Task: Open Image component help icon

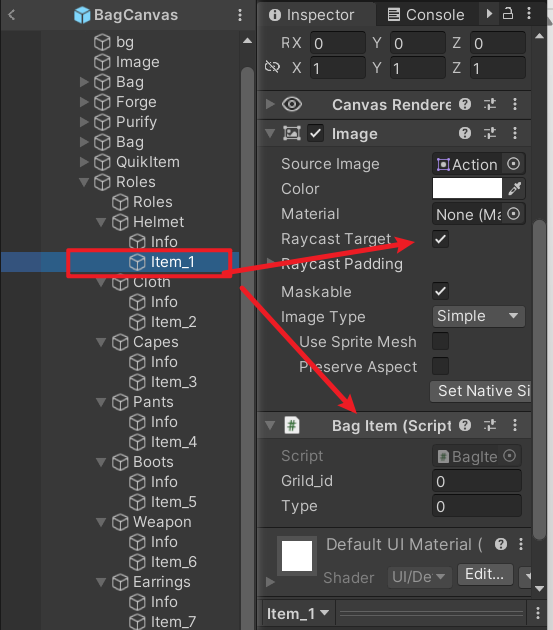Action: coord(465,133)
